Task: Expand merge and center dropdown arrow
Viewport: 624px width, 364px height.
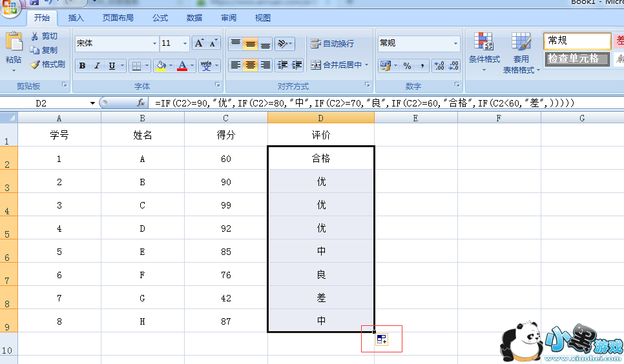Action: (366, 65)
